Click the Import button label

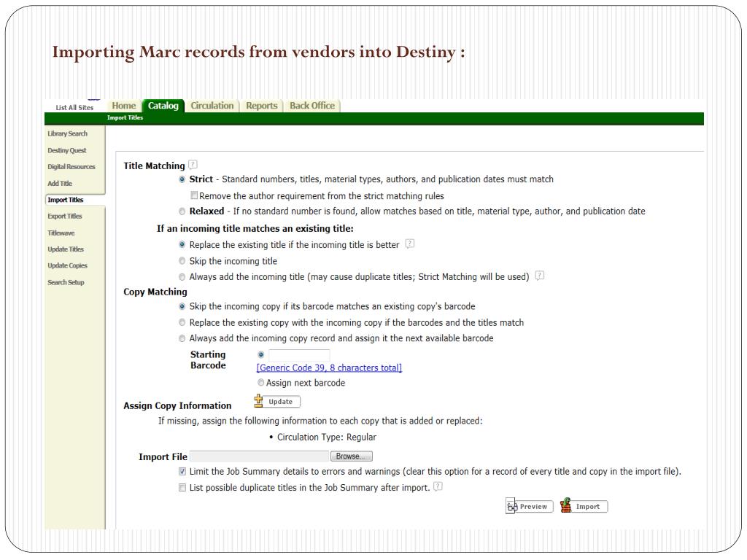(588, 507)
